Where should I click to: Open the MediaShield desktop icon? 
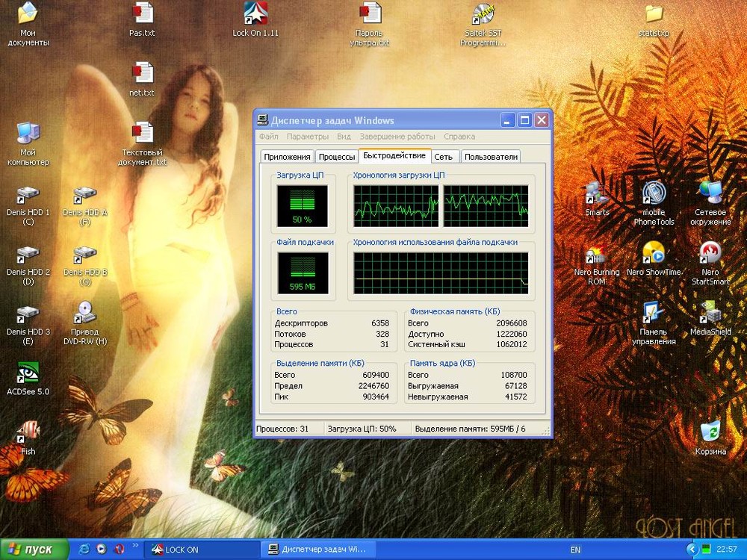point(710,312)
